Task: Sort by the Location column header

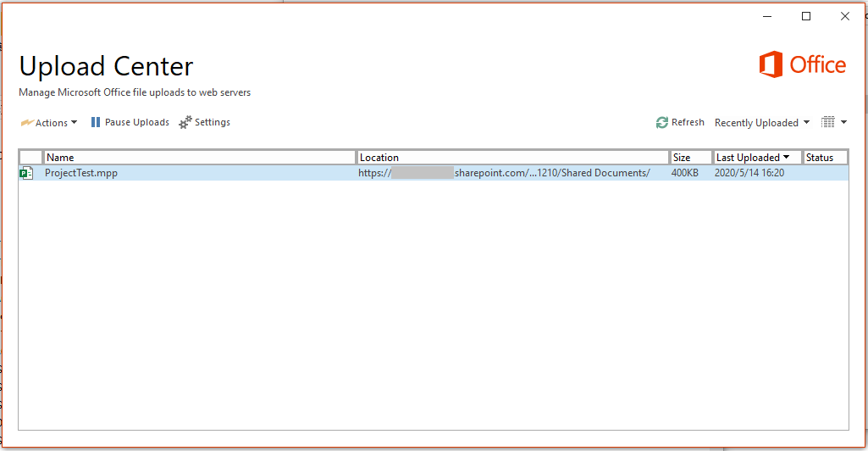Action: [x=513, y=158]
